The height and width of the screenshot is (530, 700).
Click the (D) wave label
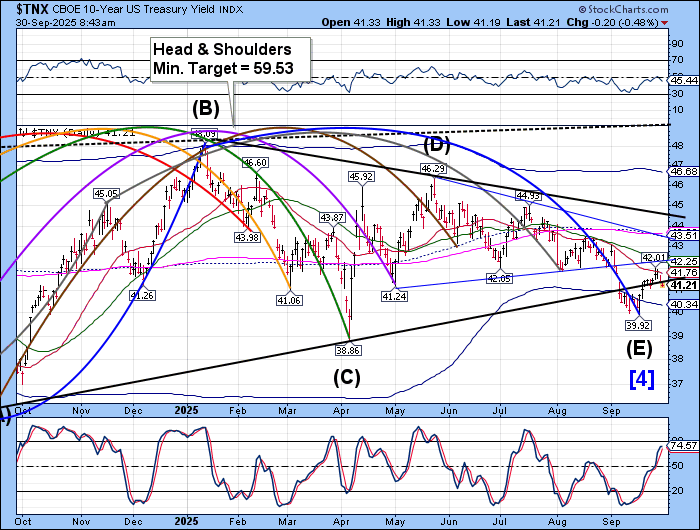pyautogui.click(x=437, y=145)
